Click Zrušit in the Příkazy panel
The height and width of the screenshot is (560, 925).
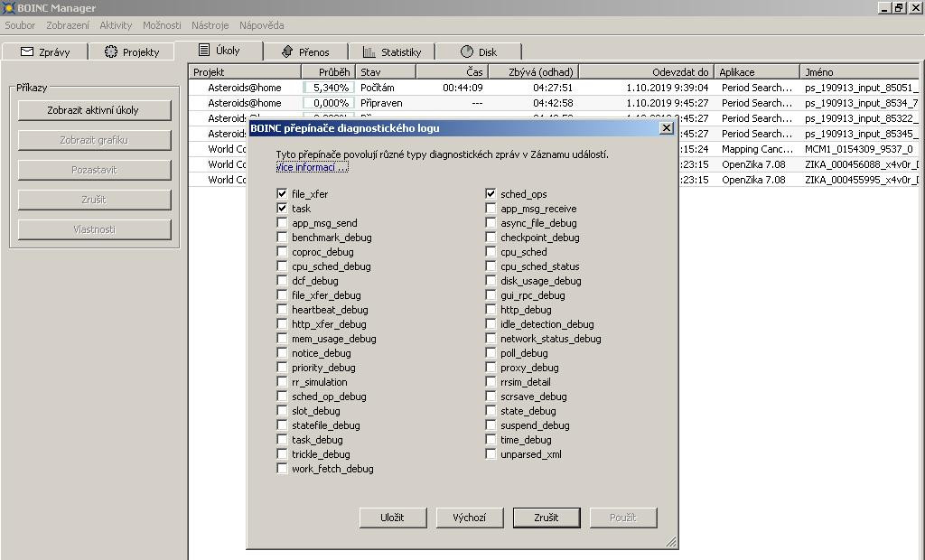click(94, 200)
